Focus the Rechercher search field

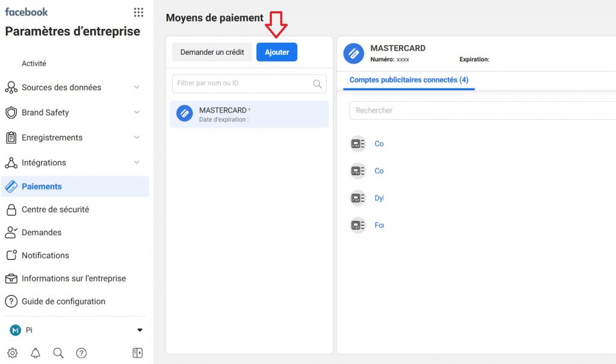pos(481,111)
